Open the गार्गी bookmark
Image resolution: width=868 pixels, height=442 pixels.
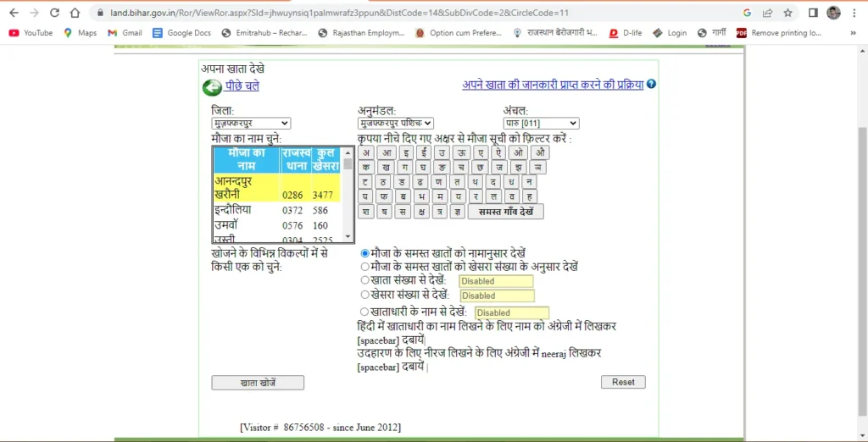713,33
